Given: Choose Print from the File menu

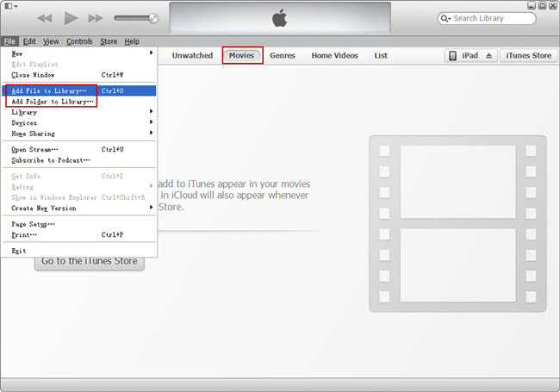Looking at the screenshot, I should click(x=79, y=235).
